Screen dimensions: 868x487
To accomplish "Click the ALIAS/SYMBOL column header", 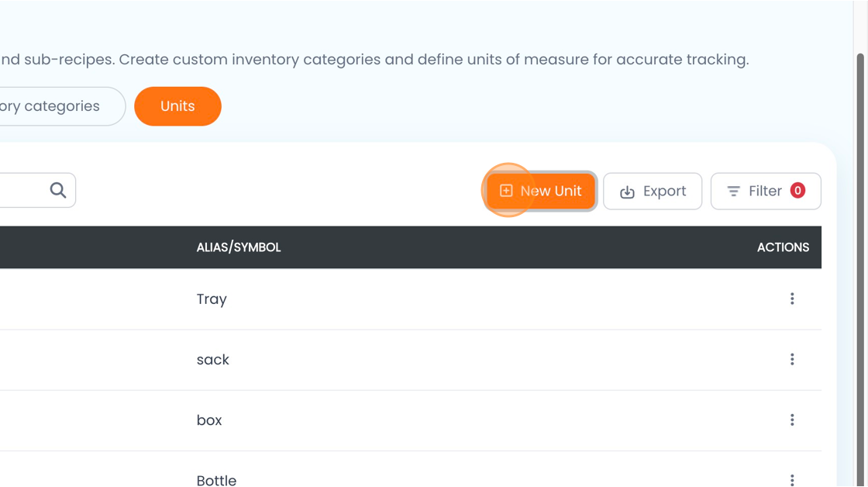I will [239, 247].
